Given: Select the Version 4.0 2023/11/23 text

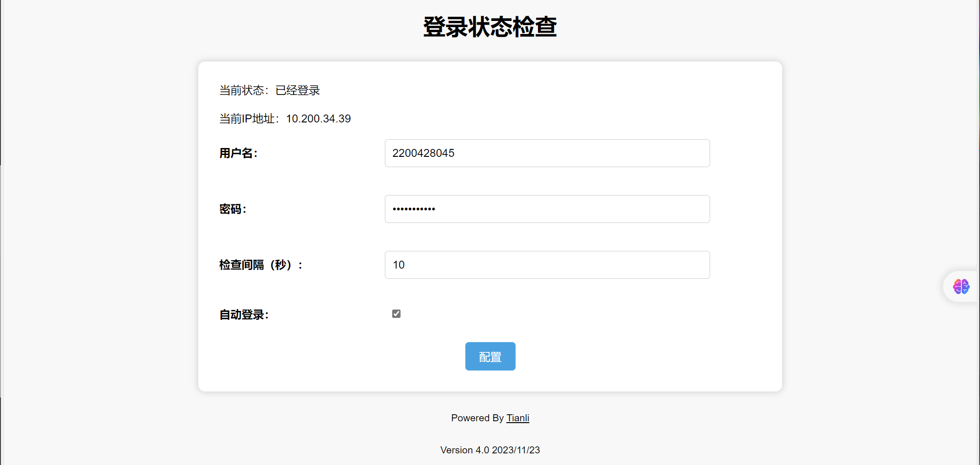Looking at the screenshot, I should click(490, 450).
